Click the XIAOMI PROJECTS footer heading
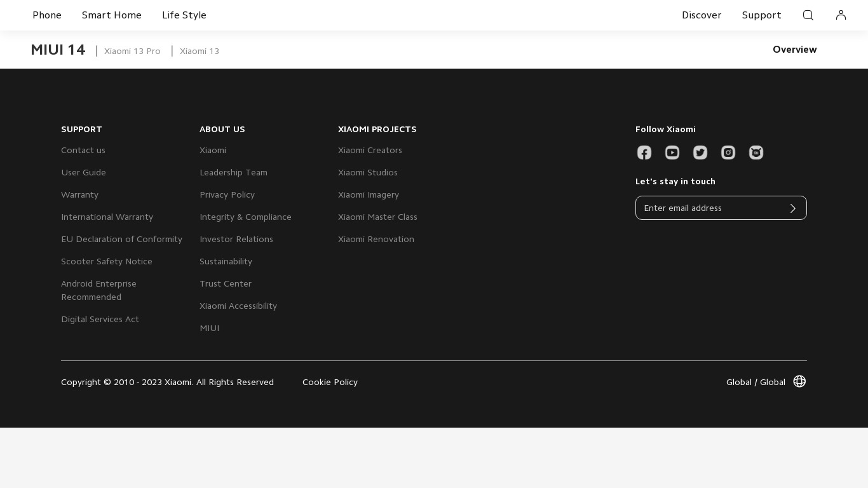 pos(377,129)
